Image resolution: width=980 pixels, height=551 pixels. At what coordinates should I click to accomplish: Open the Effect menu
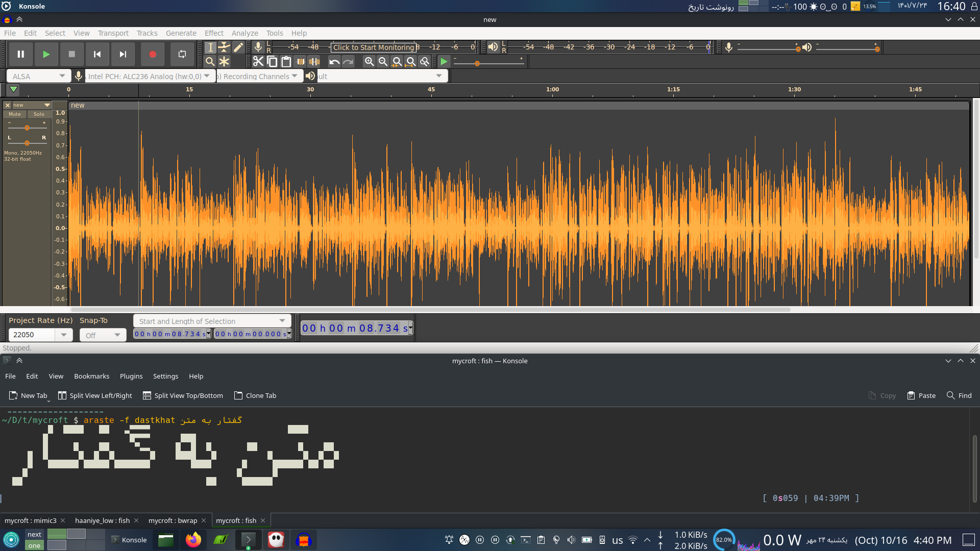pyautogui.click(x=214, y=33)
